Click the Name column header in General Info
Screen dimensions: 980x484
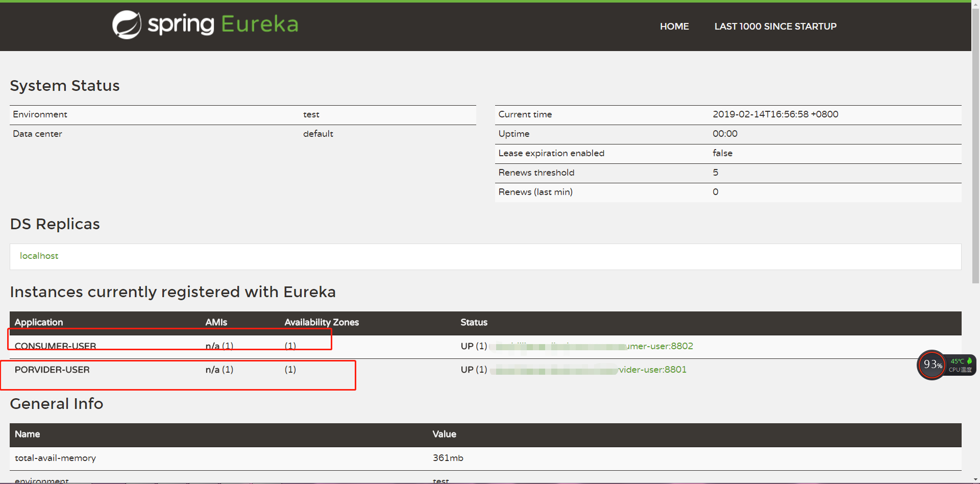(x=27, y=434)
